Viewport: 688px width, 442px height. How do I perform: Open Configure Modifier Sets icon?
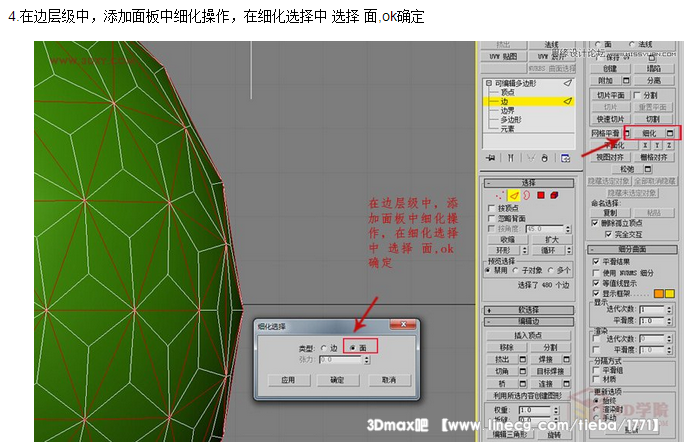click(566, 158)
